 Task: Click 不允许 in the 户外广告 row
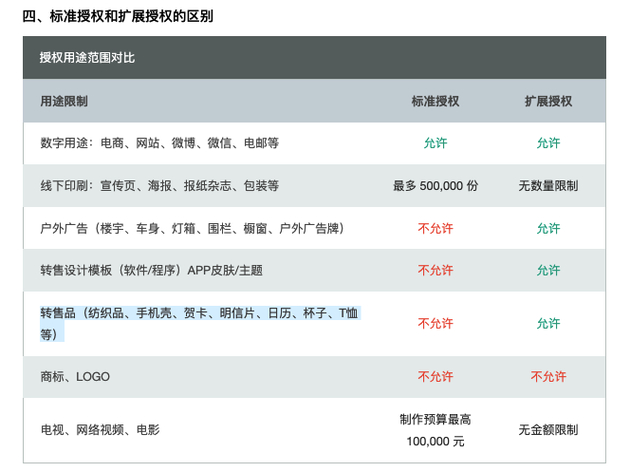(x=435, y=229)
